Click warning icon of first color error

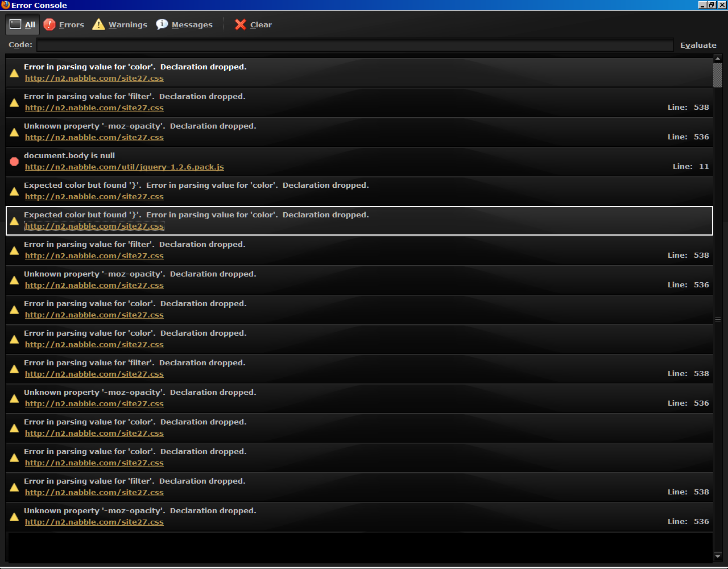coord(14,73)
